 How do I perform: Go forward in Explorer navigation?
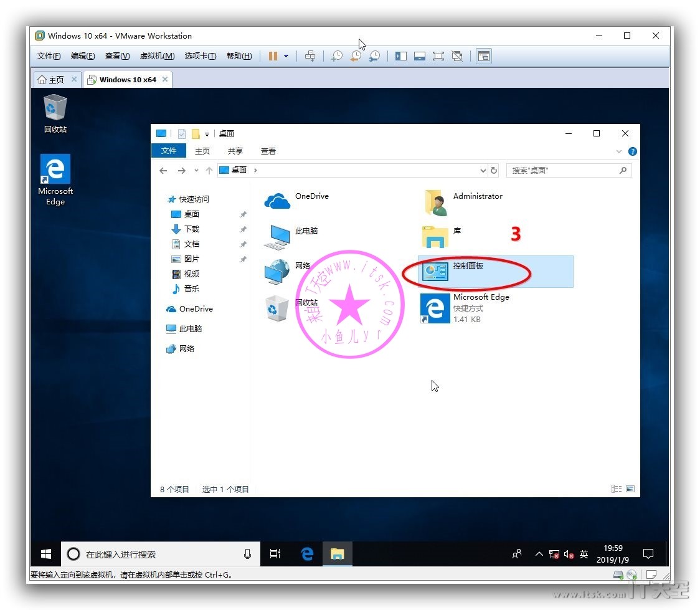pos(182,171)
